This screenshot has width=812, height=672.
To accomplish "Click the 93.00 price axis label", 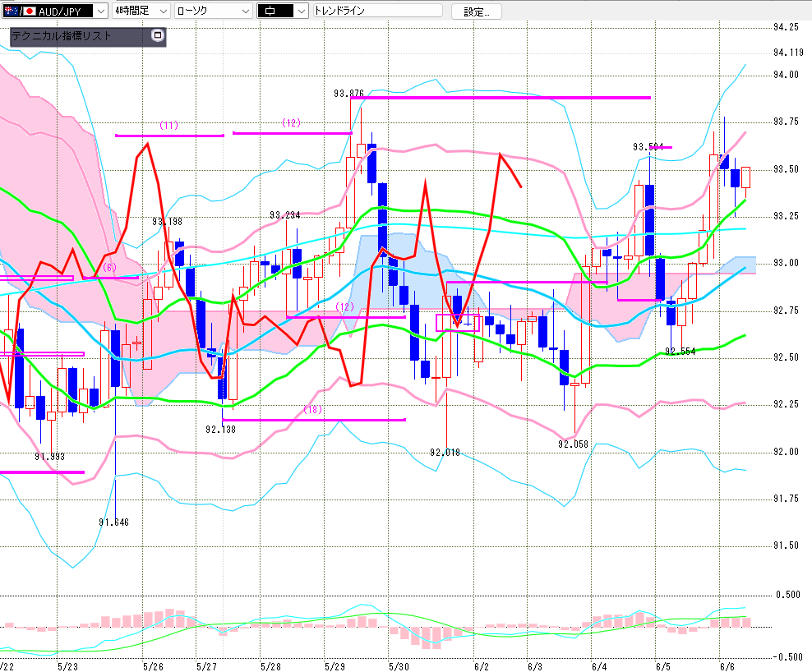I will [786, 263].
